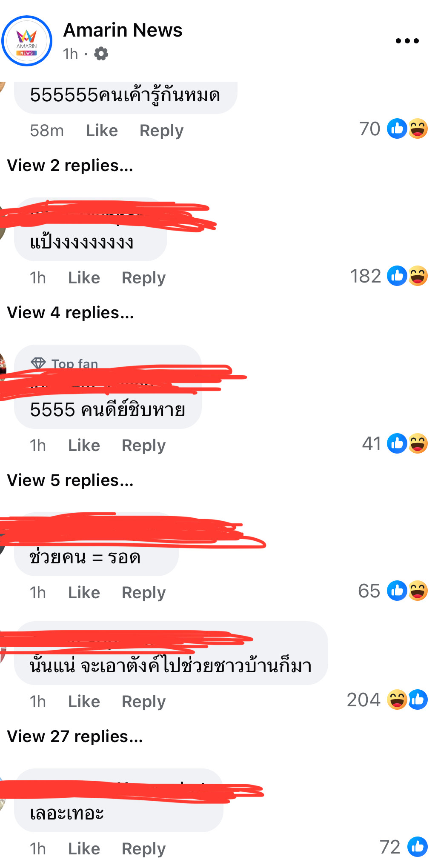Expand View 27 replies

coord(75,737)
